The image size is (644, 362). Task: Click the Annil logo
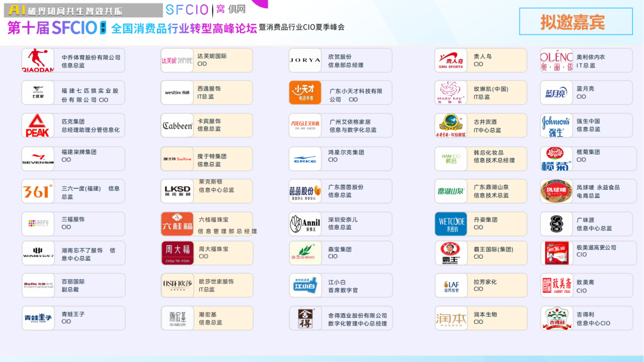305,224
